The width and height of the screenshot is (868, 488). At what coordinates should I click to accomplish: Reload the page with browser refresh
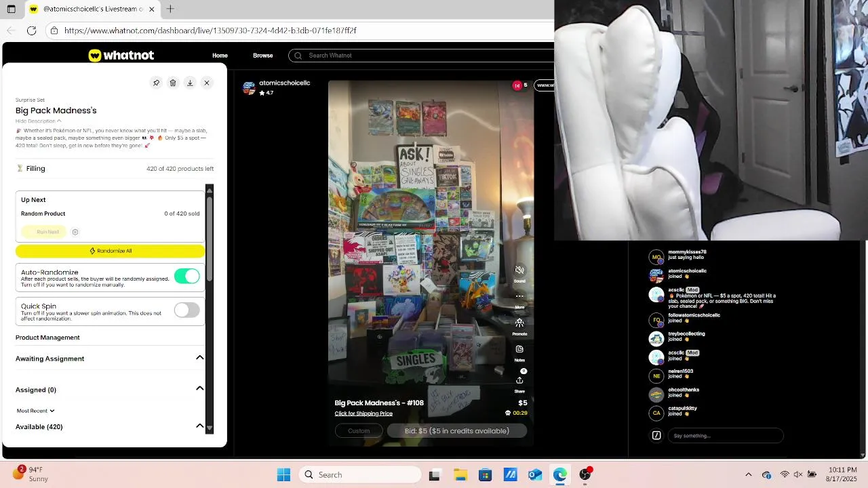(x=31, y=30)
